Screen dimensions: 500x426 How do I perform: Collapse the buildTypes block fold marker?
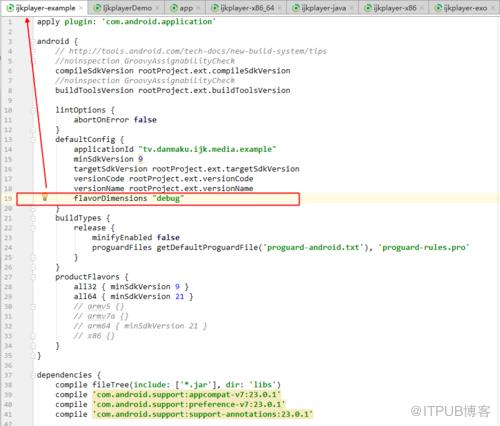[x=34, y=218]
